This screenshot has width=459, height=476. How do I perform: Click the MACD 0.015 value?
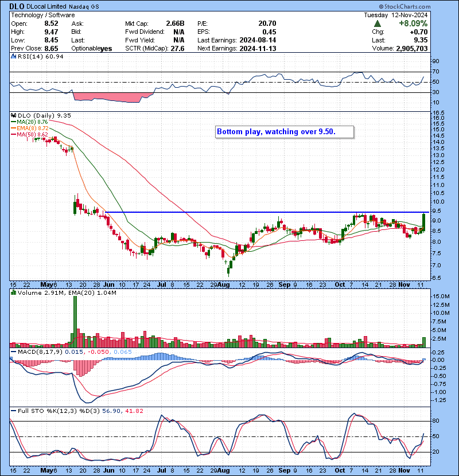coord(74,352)
